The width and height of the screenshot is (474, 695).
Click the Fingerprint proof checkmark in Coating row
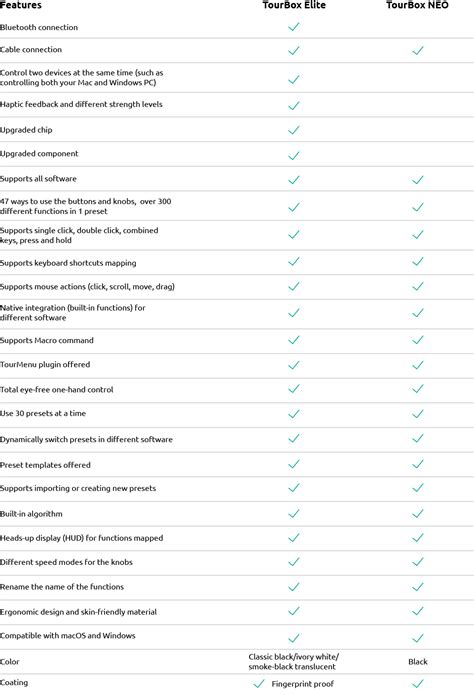pyautogui.click(x=259, y=684)
